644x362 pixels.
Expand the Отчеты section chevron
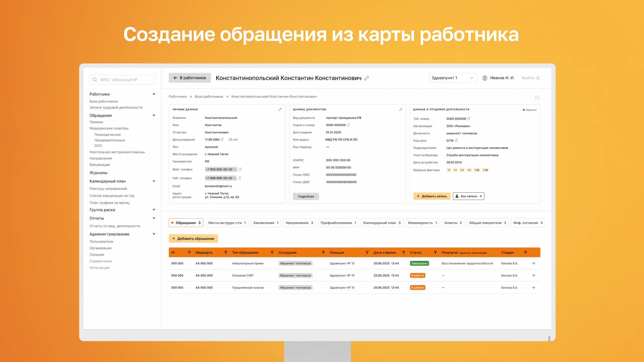154,218
